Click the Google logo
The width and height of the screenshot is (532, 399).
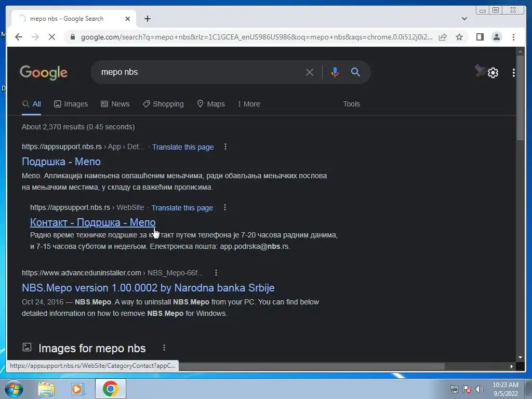tap(44, 73)
